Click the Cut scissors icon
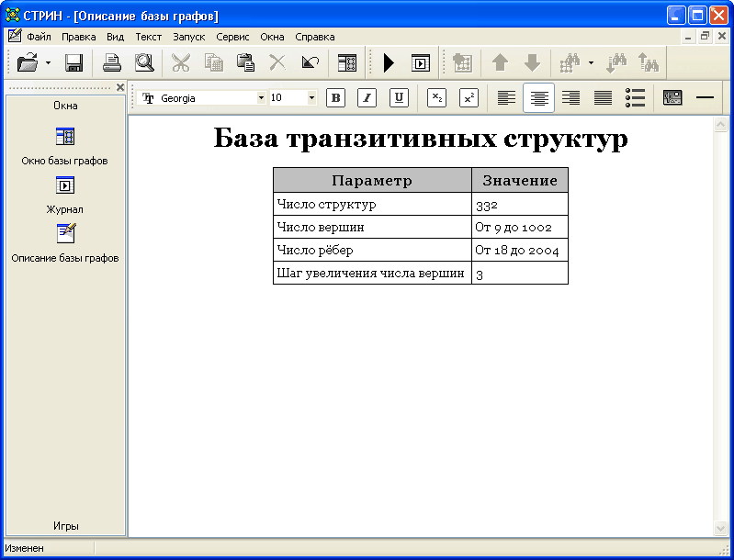The height and width of the screenshot is (560, 734). pyautogui.click(x=181, y=62)
